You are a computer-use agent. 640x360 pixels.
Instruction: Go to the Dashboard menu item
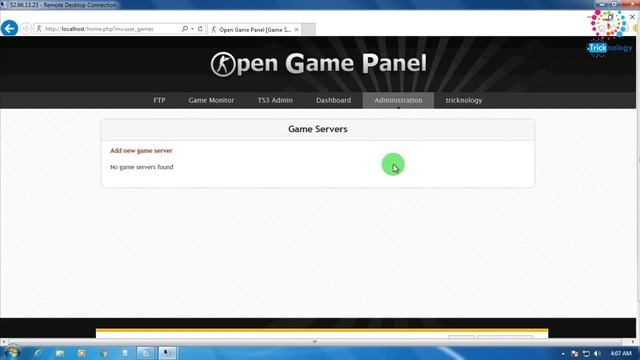tap(333, 100)
